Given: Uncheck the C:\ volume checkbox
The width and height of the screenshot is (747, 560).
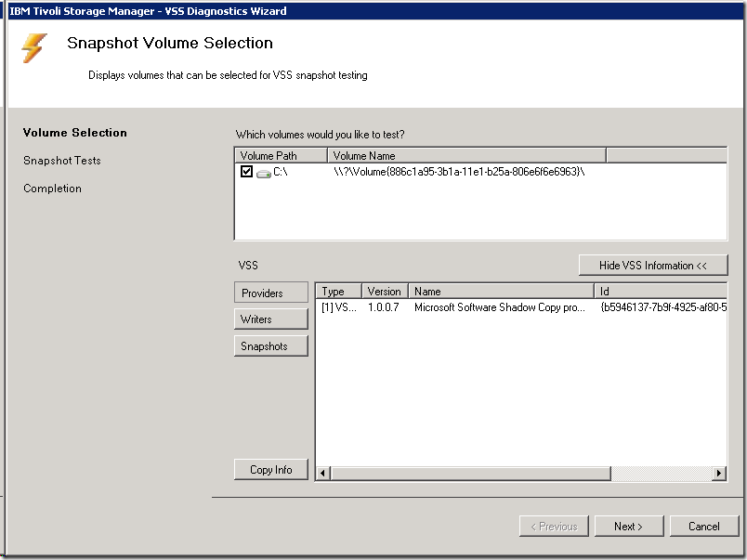Looking at the screenshot, I should 246,172.
